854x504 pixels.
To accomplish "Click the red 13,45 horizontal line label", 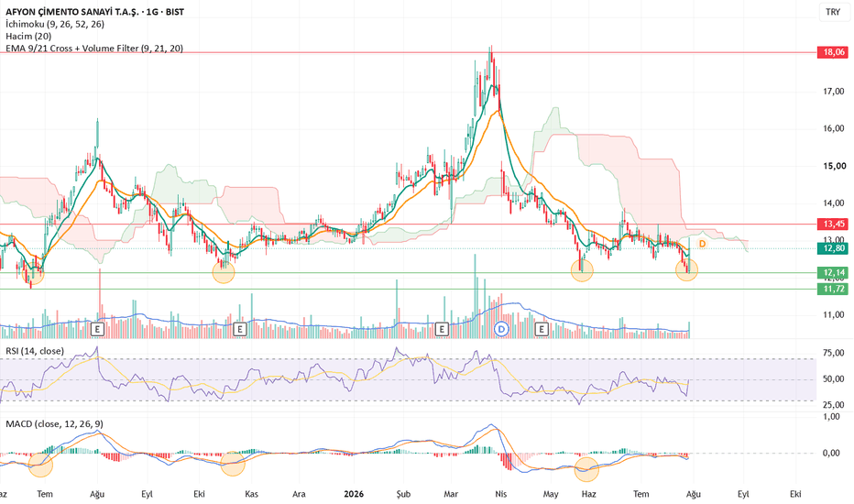I will coord(833,224).
